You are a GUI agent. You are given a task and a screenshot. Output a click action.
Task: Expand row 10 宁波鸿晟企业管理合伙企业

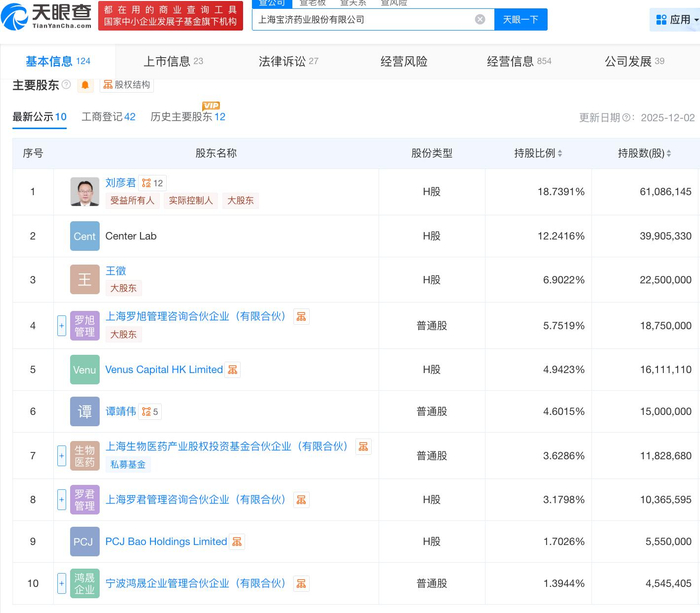[61, 583]
